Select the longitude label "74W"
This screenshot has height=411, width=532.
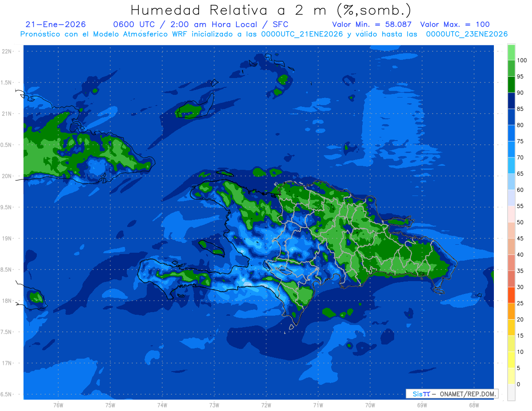click(x=162, y=405)
